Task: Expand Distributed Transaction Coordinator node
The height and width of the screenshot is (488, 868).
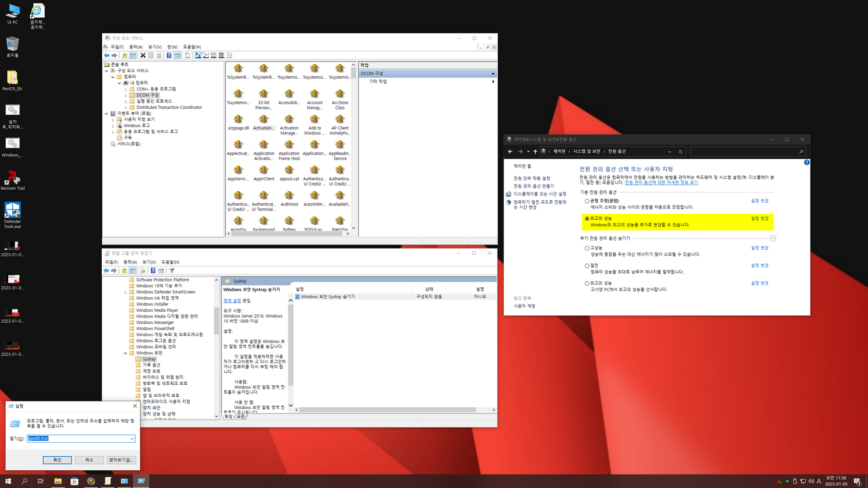Action: tap(126, 107)
